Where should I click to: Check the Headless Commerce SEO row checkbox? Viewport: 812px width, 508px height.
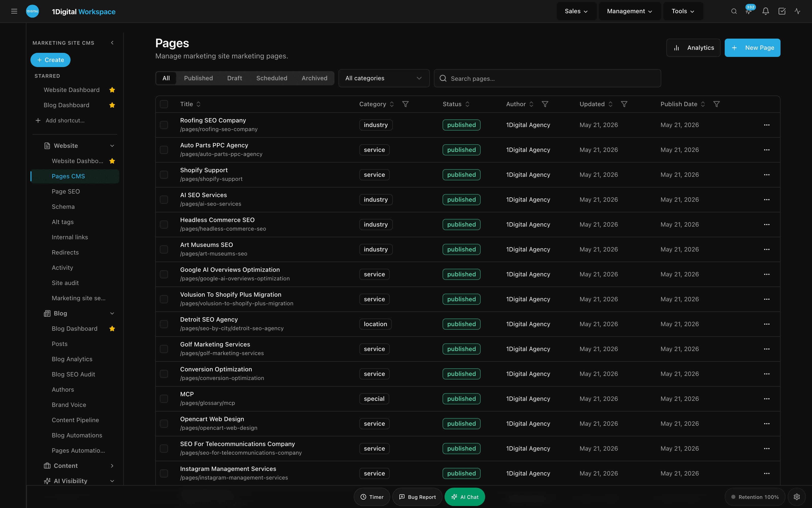164,225
